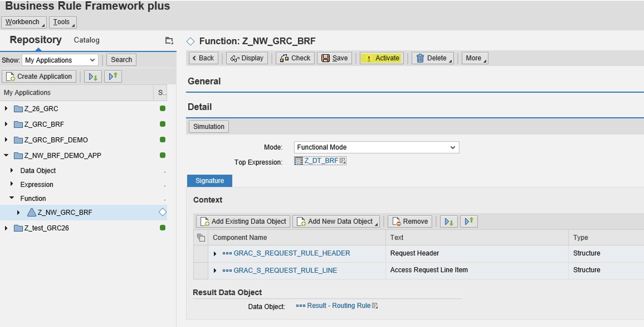Viewport: 644px width, 327px height.
Task: Expand the Data Object node
Action: click(12, 170)
